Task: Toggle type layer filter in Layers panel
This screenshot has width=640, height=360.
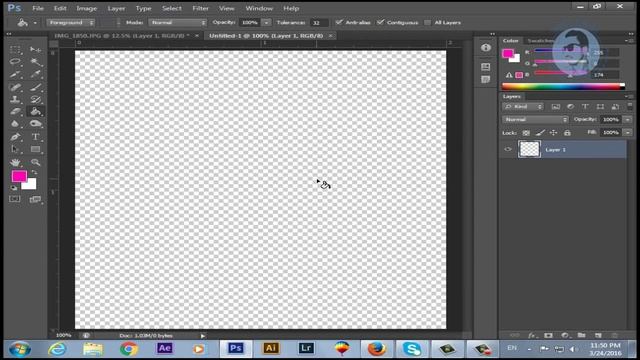Action: [x=585, y=107]
